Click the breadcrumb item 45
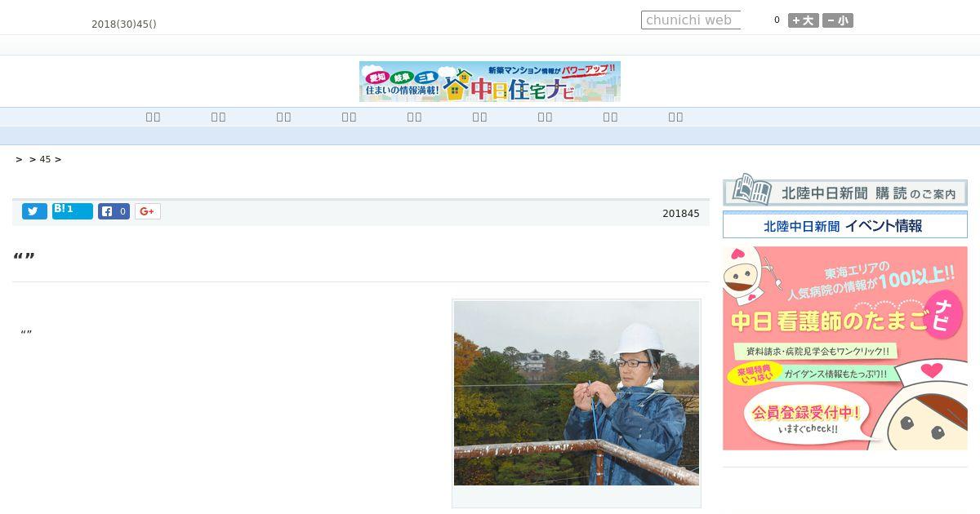980x514 pixels. click(x=45, y=159)
